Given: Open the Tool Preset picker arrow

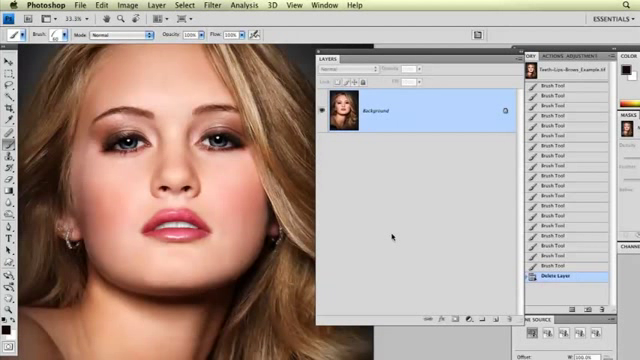Looking at the screenshot, I should click(x=22, y=35).
